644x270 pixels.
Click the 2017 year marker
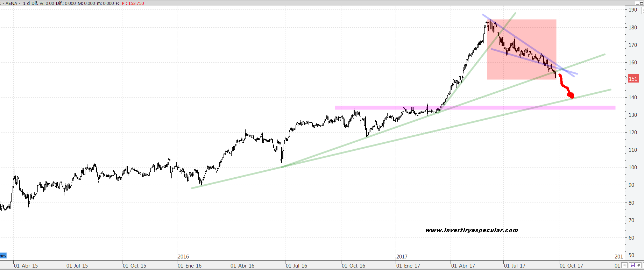(402, 257)
